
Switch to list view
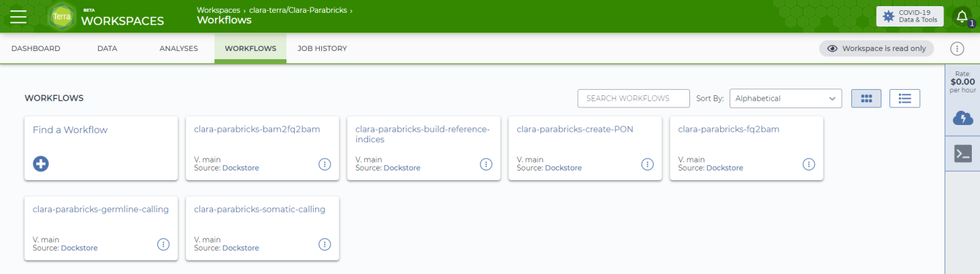[x=904, y=99]
